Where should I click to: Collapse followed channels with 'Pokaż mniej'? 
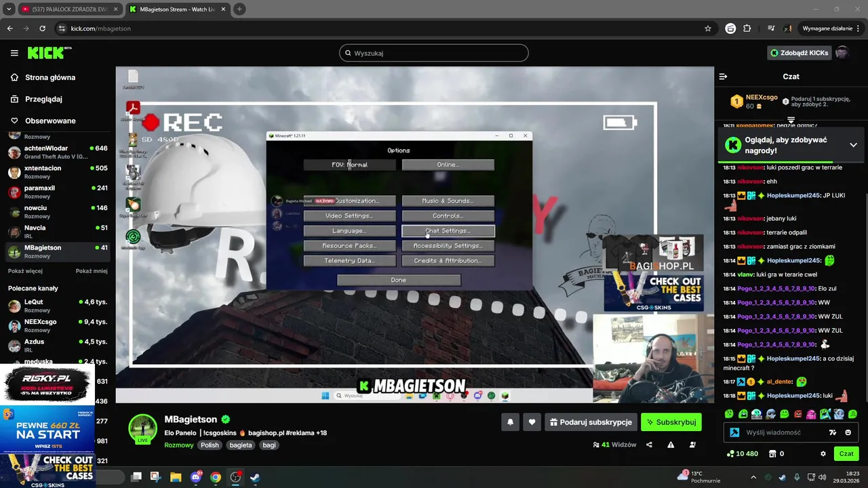92,271
